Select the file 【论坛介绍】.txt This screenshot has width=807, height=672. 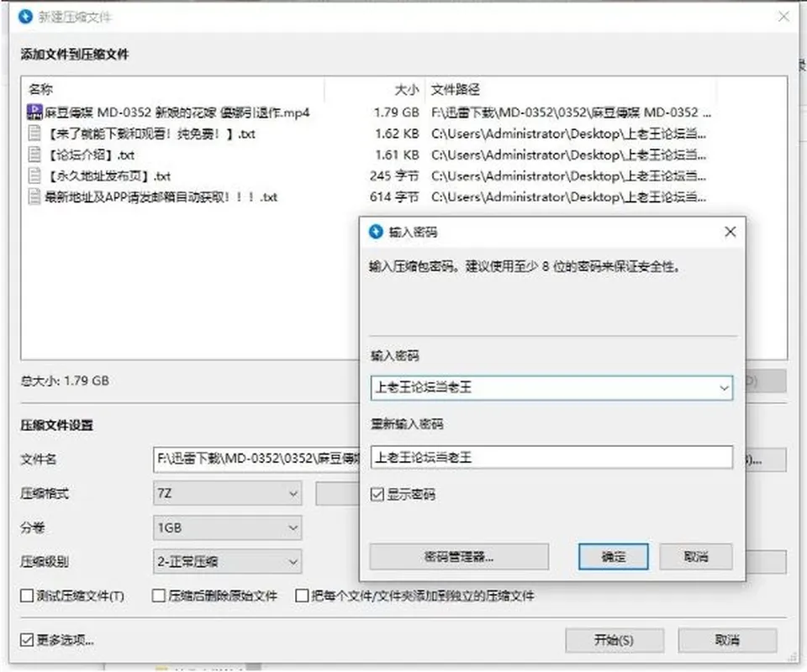pyautogui.click(x=368, y=155)
